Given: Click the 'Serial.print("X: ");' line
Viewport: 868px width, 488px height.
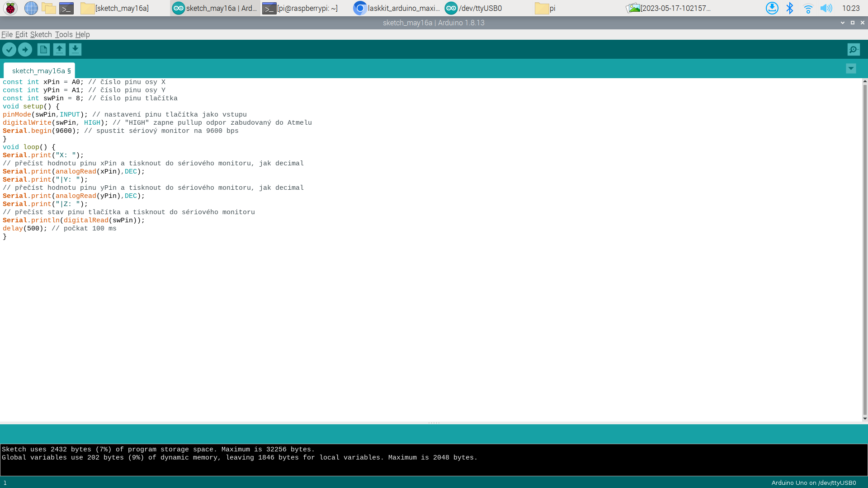Looking at the screenshot, I should 43,155.
